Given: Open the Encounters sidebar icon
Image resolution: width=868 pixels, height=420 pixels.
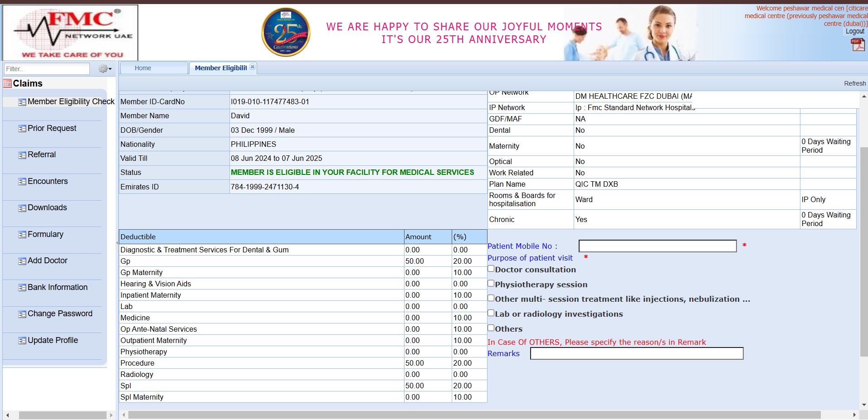Looking at the screenshot, I should [22, 182].
